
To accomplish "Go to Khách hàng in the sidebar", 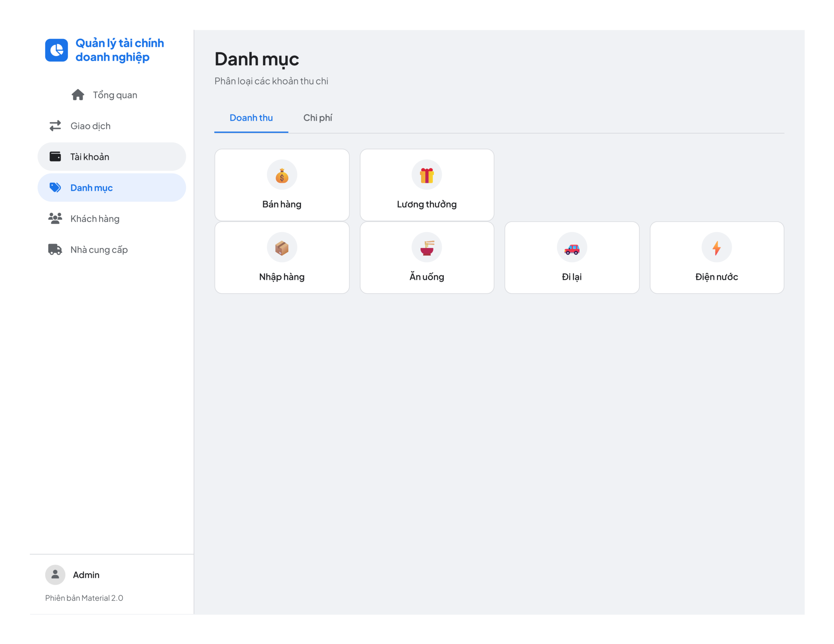I will click(x=111, y=218).
